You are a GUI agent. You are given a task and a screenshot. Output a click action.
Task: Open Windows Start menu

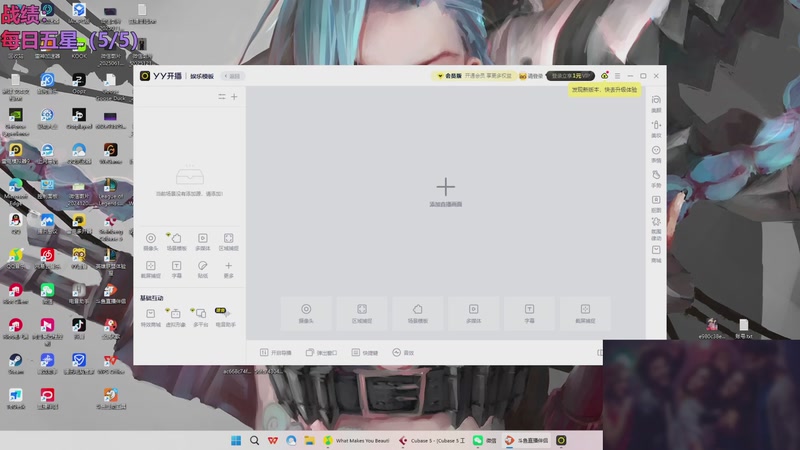click(236, 440)
